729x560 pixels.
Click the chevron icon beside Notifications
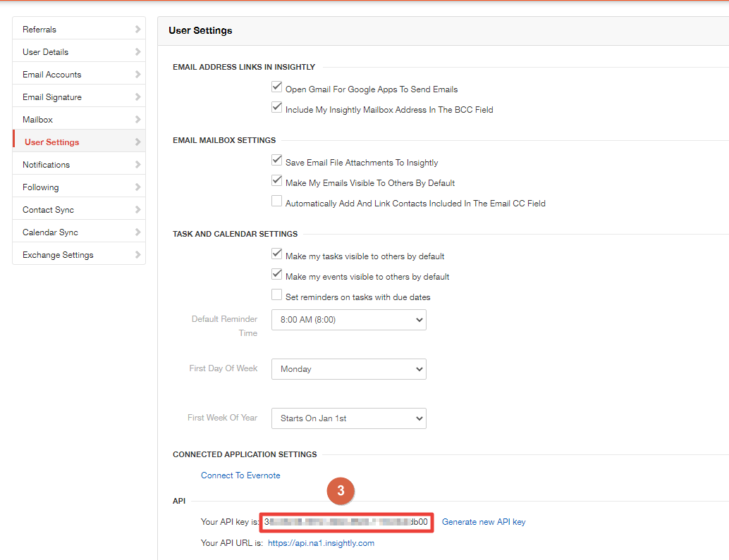click(137, 165)
